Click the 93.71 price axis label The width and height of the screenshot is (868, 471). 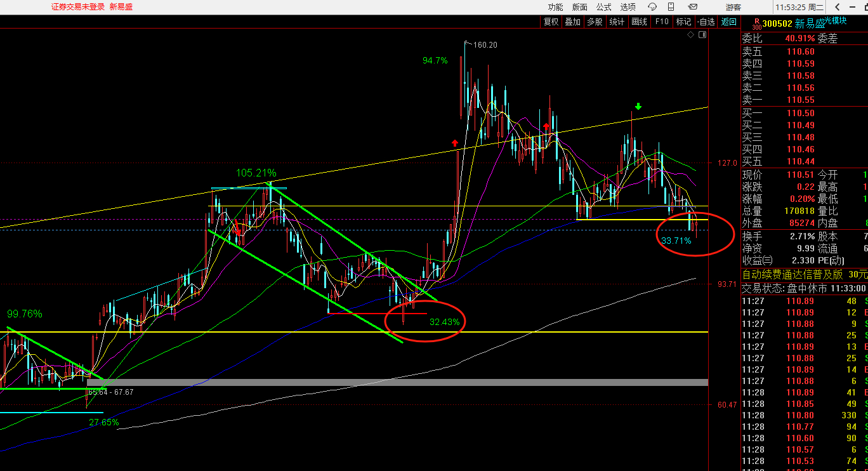click(728, 284)
